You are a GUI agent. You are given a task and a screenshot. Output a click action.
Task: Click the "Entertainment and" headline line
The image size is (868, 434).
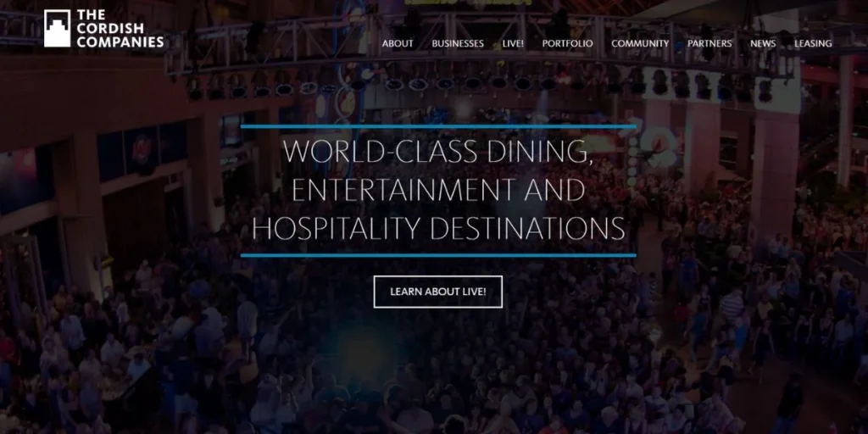tap(438, 190)
